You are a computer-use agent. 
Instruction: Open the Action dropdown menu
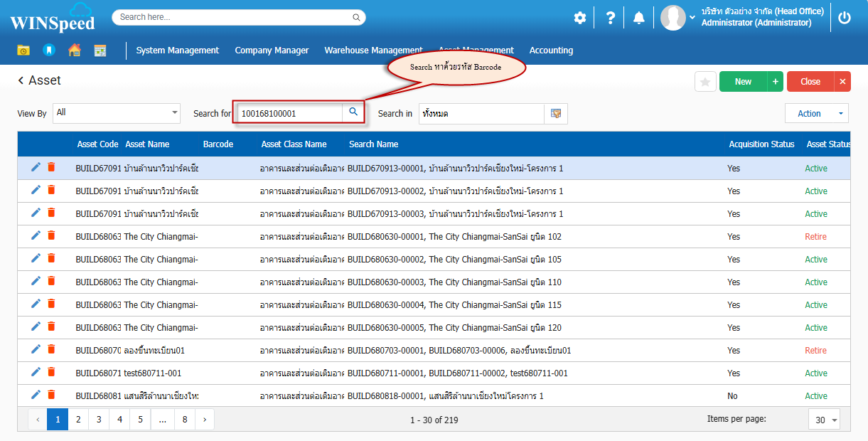click(x=816, y=113)
